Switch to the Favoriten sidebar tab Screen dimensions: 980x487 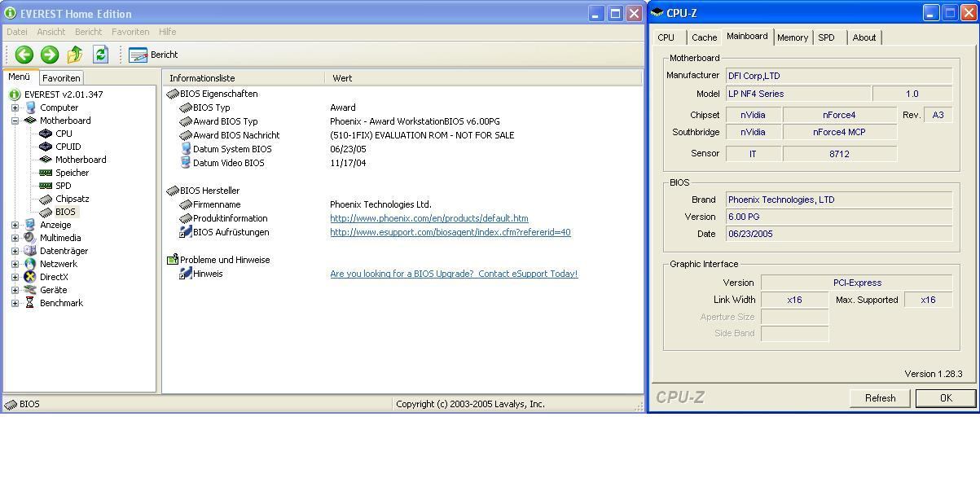point(61,78)
